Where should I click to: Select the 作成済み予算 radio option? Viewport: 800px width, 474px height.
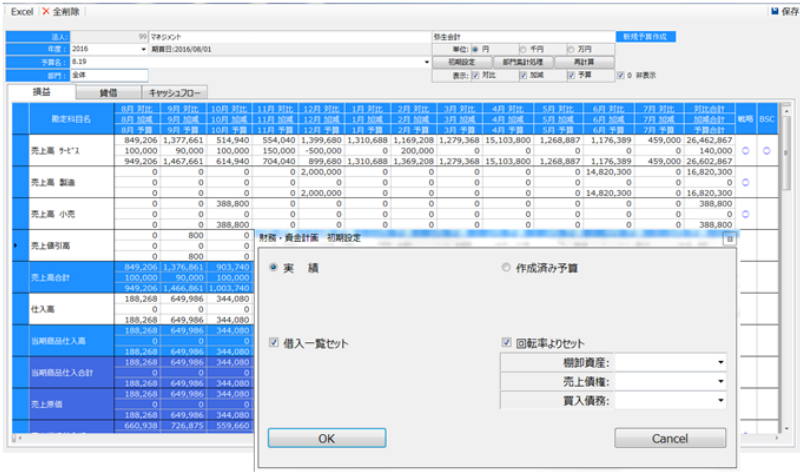pyautogui.click(x=507, y=268)
